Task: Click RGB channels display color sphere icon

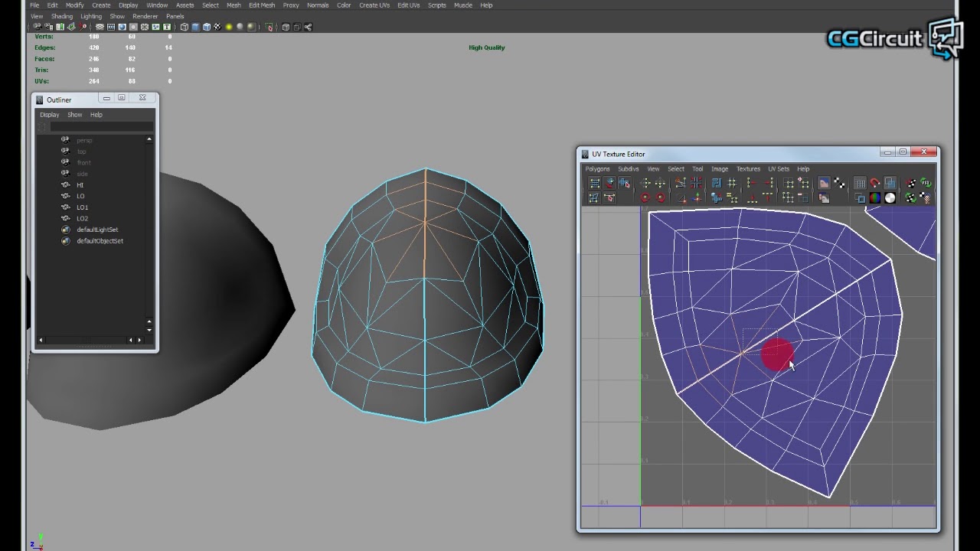Action: (x=875, y=197)
